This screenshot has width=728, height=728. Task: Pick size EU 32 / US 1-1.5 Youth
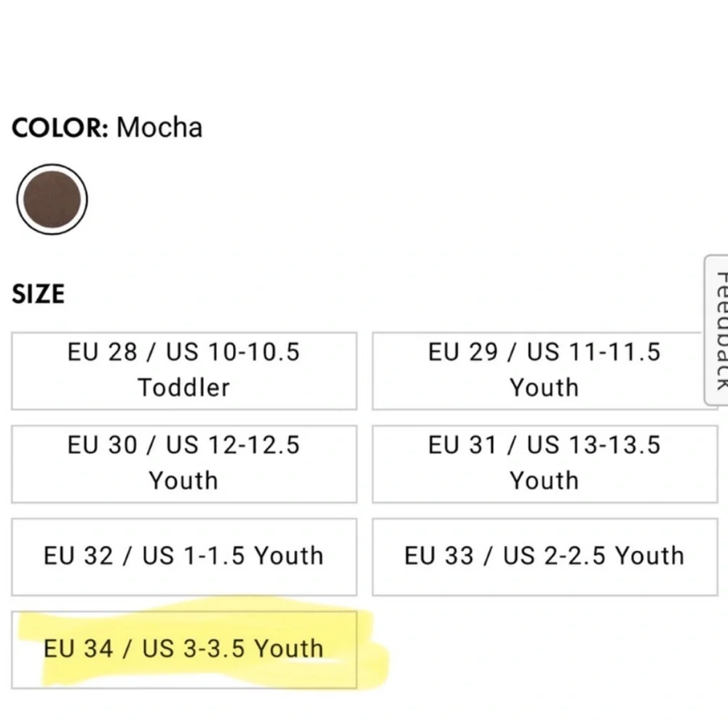click(184, 557)
